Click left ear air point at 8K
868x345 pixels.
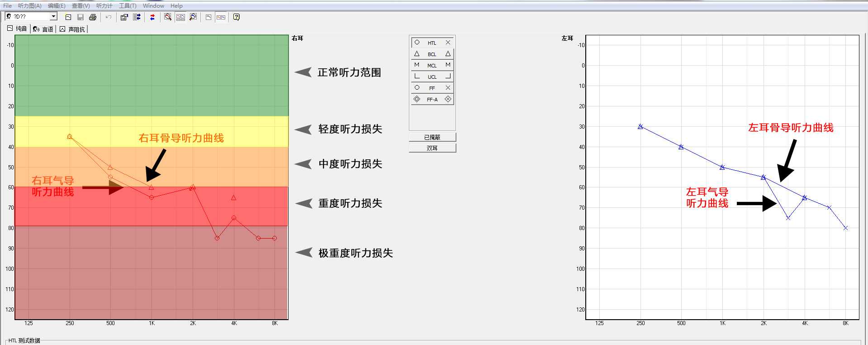tap(845, 228)
